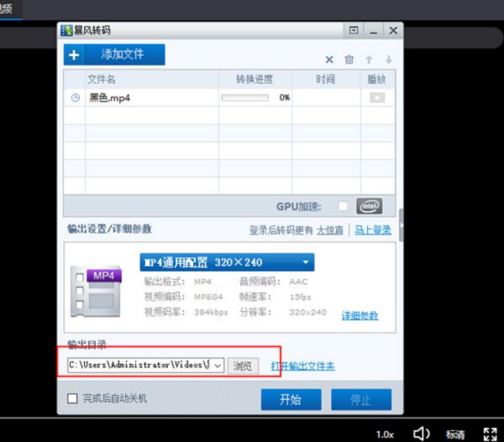Expand MP4通用配置 320×240 preset dropdown
Screen dimensions: 504x442
tap(227, 262)
